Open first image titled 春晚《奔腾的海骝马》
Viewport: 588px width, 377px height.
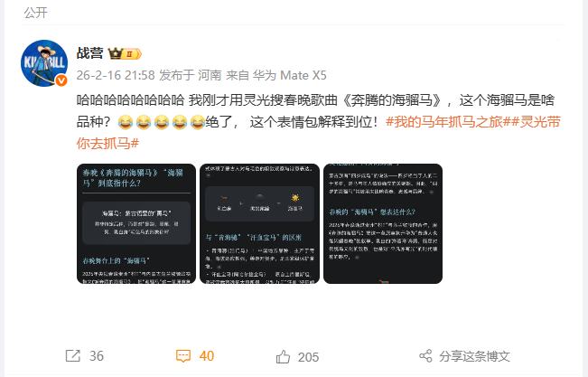tap(136, 224)
